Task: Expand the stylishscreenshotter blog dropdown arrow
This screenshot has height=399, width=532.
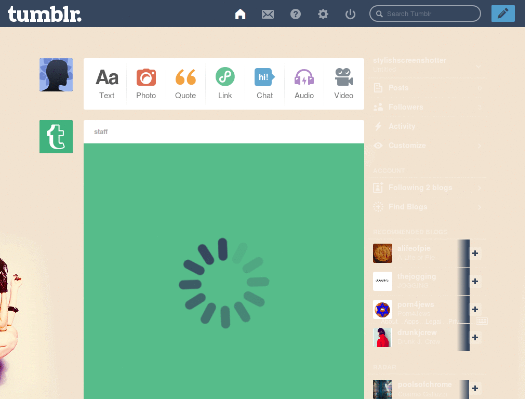Action: coord(478,66)
